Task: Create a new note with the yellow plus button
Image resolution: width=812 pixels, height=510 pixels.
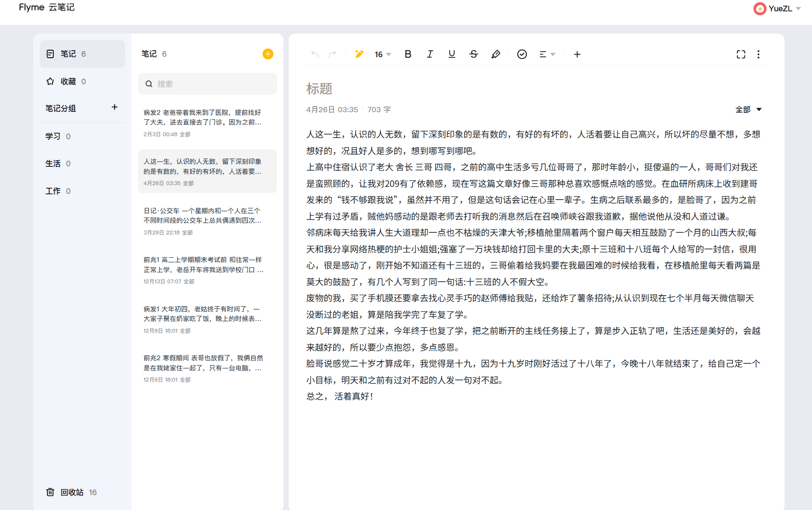Action: point(268,54)
